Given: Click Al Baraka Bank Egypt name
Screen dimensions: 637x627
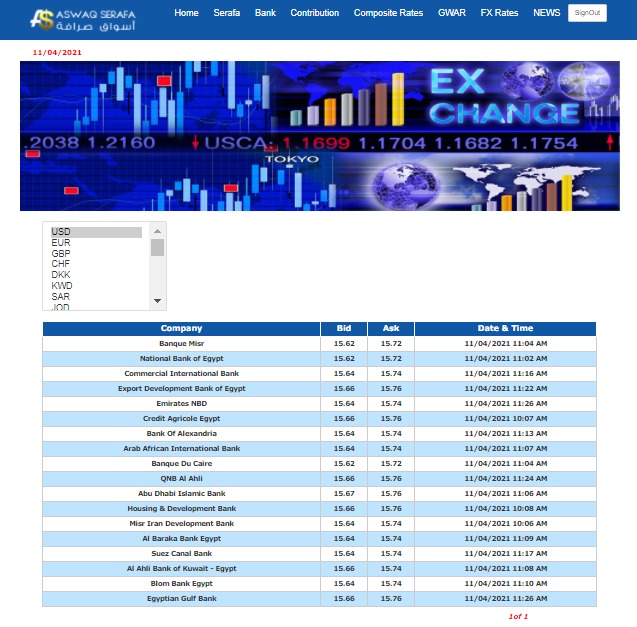Looking at the screenshot, I should (182, 539).
